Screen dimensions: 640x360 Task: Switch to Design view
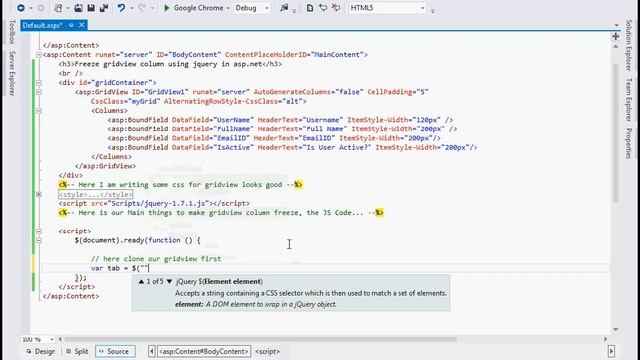pos(40,351)
